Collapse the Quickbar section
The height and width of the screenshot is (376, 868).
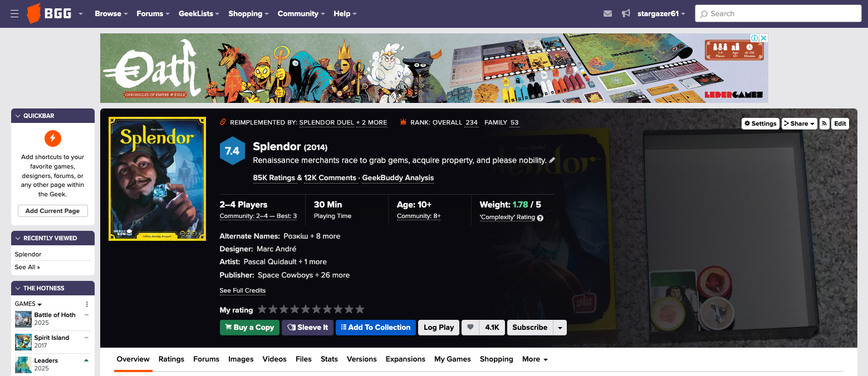(x=18, y=116)
